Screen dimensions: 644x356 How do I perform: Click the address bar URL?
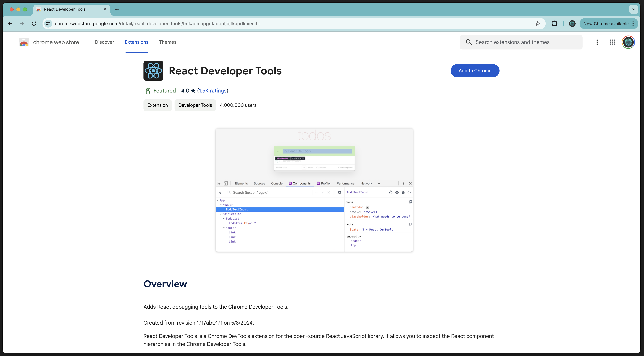point(157,24)
